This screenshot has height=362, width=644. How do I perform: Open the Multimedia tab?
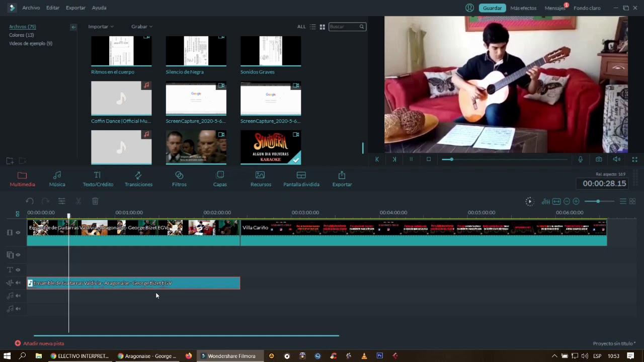click(x=22, y=179)
